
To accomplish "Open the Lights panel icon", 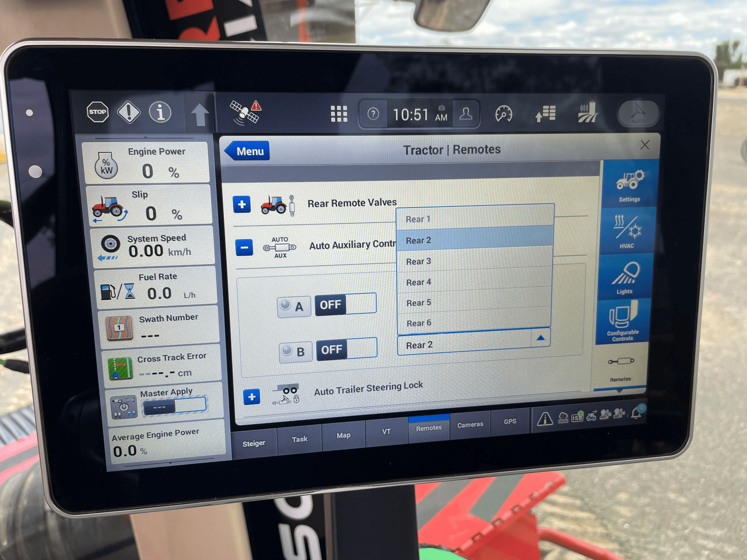I will [x=625, y=277].
